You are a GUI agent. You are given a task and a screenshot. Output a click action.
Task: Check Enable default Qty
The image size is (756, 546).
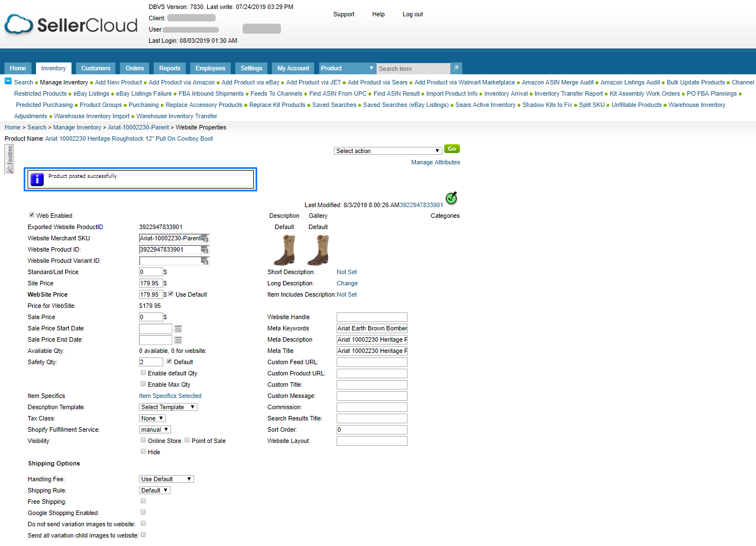coord(143,373)
